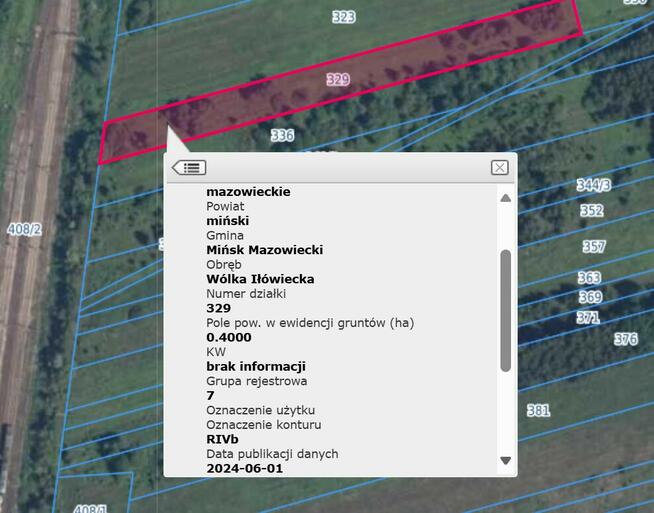
Task: Click parcel label 369 on the map
Action: click(590, 297)
